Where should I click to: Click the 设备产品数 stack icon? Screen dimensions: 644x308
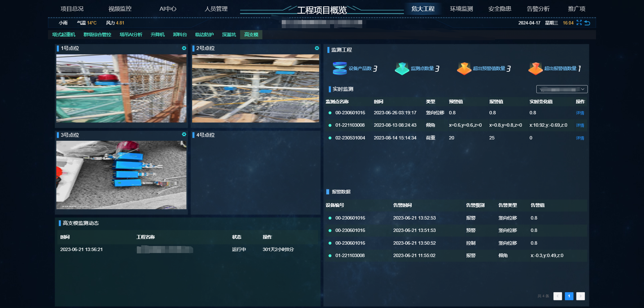[339, 68]
